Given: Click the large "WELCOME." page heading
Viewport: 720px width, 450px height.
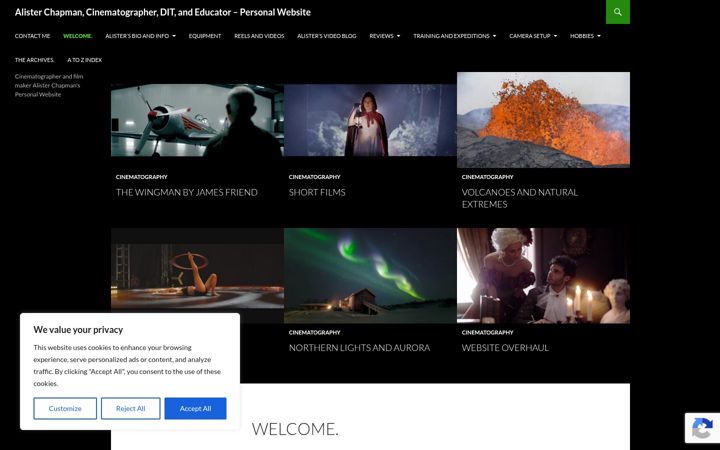Looking at the screenshot, I should tap(295, 429).
